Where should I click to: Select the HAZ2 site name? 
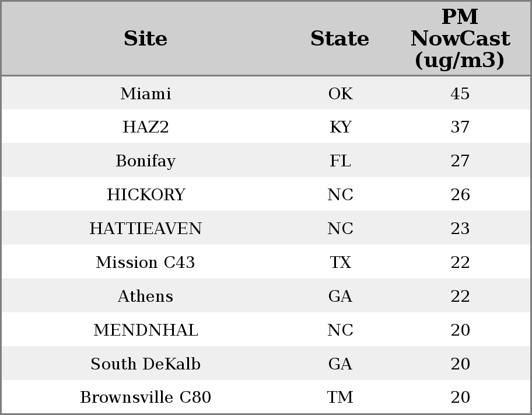click(145, 127)
